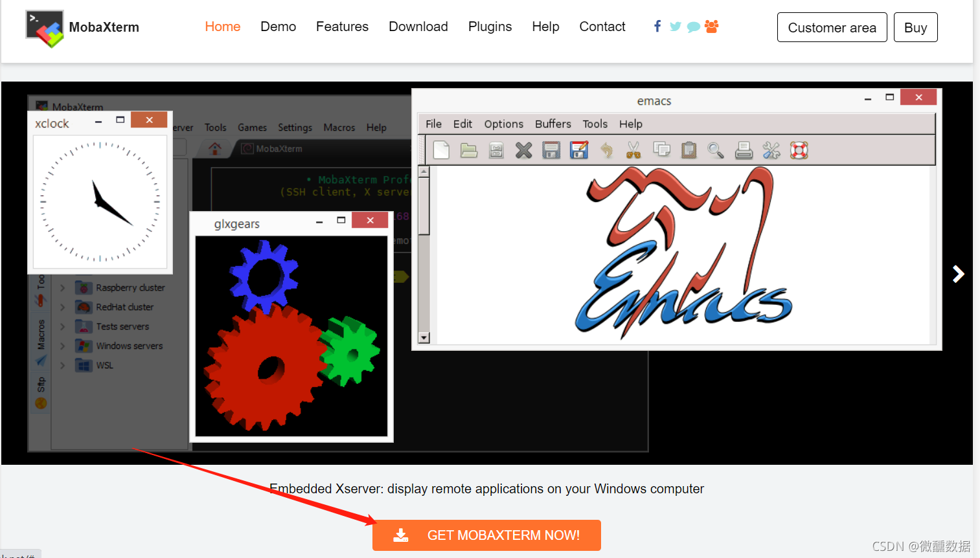Click the home tab icon in MobaXterm
The width and height of the screenshot is (980, 558).
click(215, 148)
